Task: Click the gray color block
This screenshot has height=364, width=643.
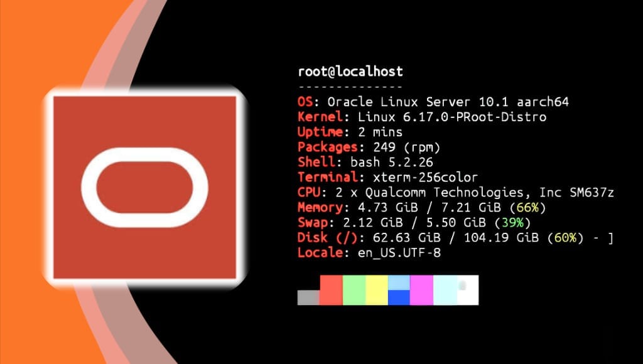Action: tap(308, 297)
